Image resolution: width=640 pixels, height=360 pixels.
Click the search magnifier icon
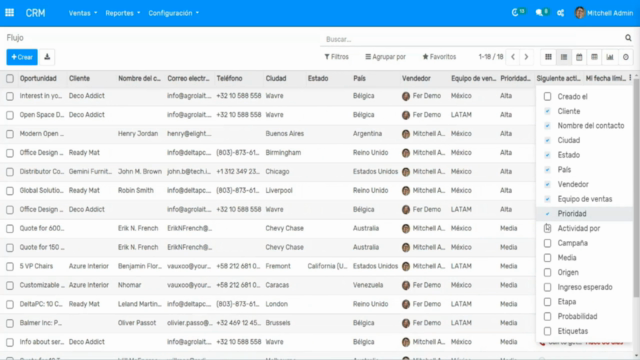pos(628,38)
